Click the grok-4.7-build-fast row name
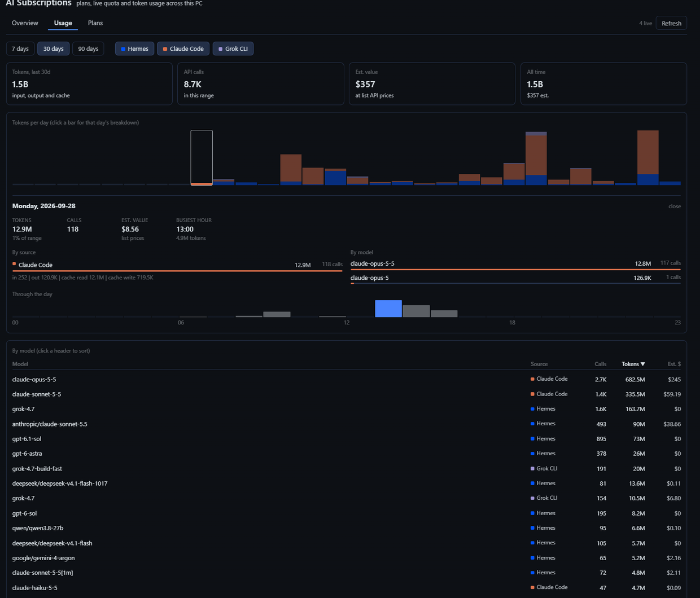 point(37,469)
